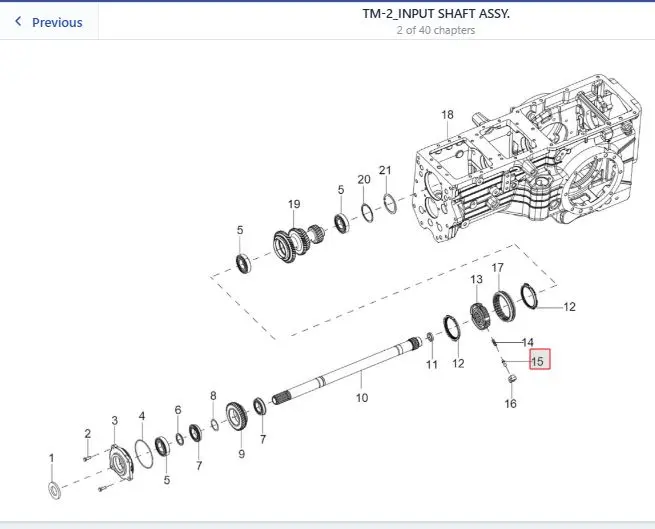This screenshot has width=655, height=529.
Task: Select callout number 2 for the bolt
Action: [x=87, y=434]
